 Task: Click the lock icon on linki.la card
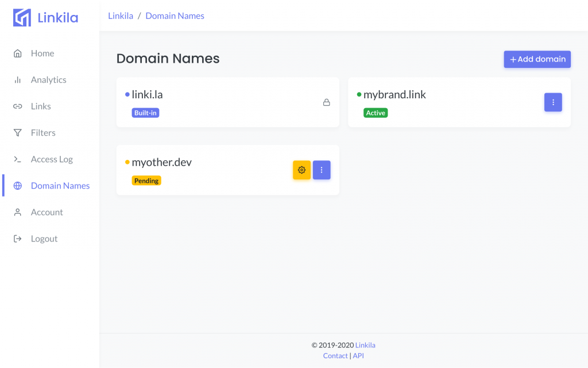(x=326, y=102)
